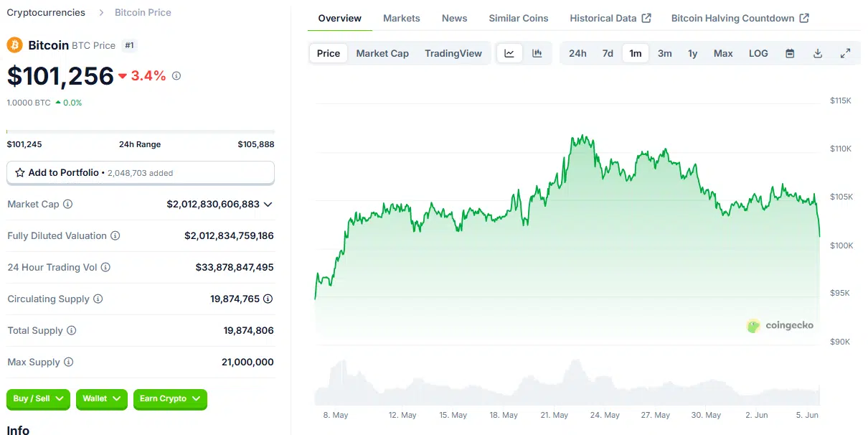868x435 pixels.
Task: Click the 24h Range price bar
Action: click(x=141, y=132)
